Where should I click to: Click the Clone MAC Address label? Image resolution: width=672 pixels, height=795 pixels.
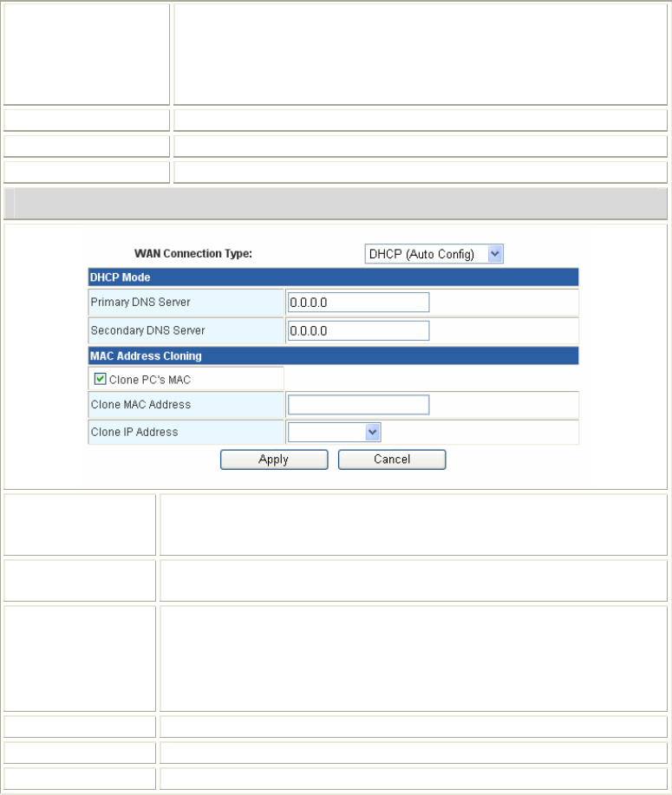(x=140, y=405)
